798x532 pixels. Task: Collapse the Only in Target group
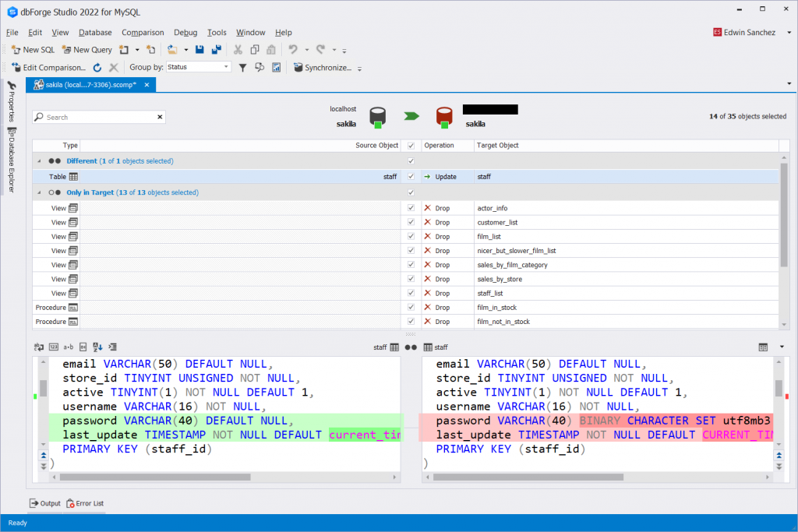pos(39,192)
